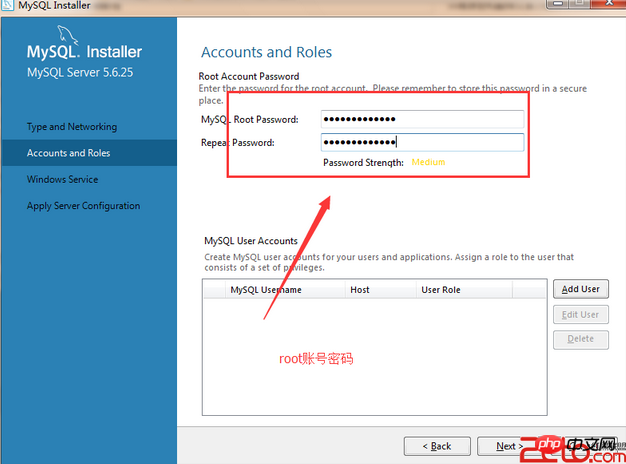Screen dimensions: 626x464
Task: Click the disabled Delete user button
Action: pos(580,339)
